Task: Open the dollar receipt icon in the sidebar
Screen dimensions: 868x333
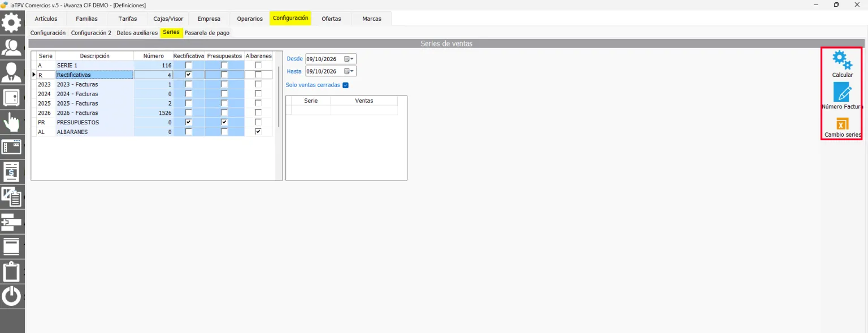Action: tap(12, 172)
